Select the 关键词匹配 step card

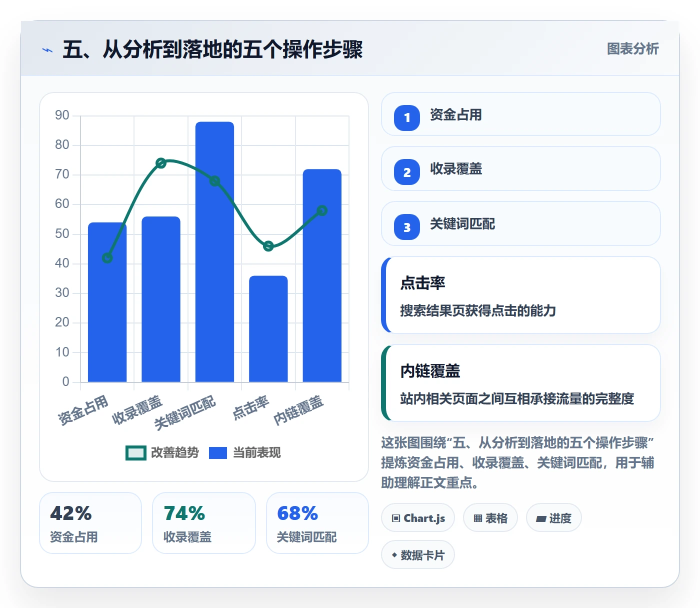click(521, 223)
